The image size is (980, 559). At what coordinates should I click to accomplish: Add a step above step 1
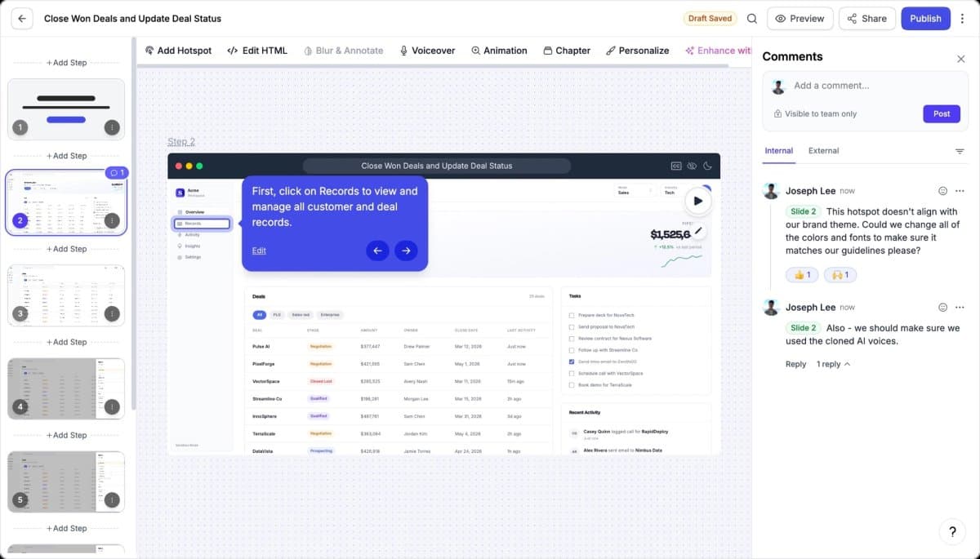click(66, 63)
